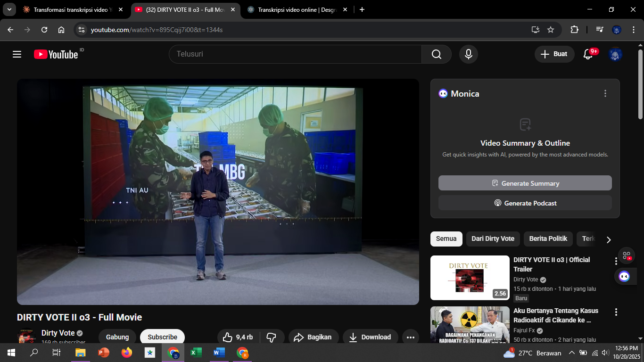Image resolution: width=644 pixels, height=362 pixels.
Task: Open the Windows Start menu
Action: point(11,353)
